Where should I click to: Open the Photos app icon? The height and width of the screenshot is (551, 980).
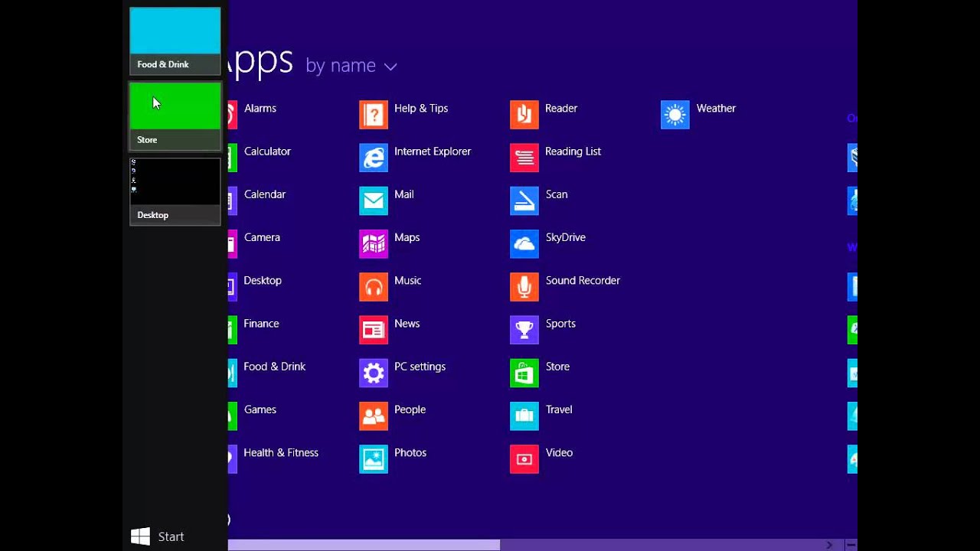coord(374,459)
